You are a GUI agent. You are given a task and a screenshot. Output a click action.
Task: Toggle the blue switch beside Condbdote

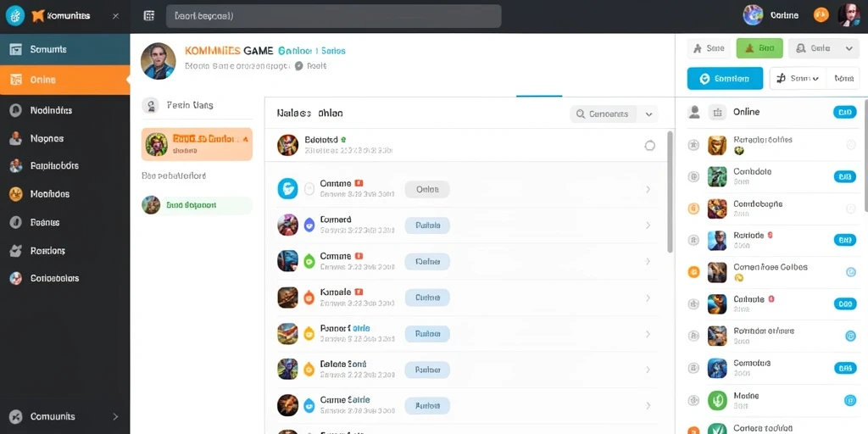tap(845, 176)
